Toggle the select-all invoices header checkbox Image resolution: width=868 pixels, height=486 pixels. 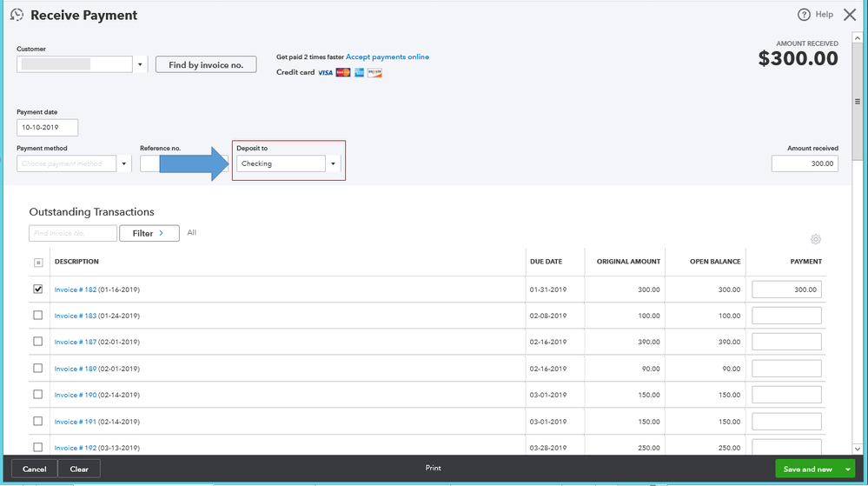click(38, 263)
